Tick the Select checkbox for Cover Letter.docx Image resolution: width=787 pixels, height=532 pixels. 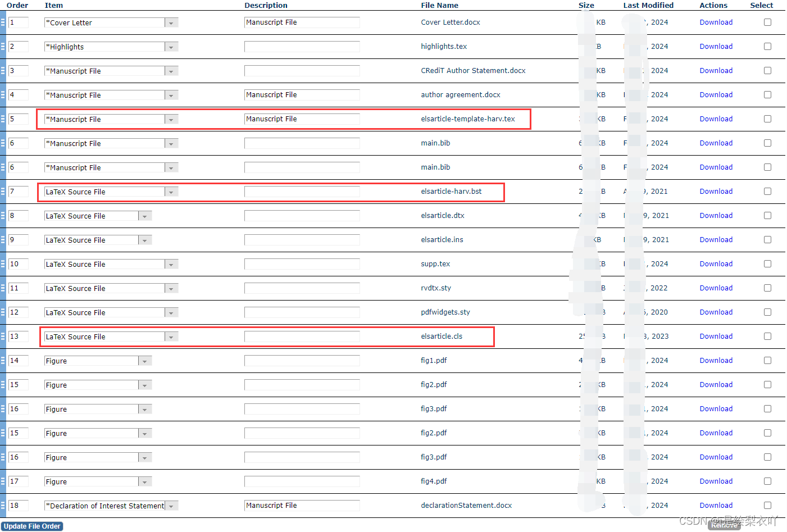click(767, 22)
